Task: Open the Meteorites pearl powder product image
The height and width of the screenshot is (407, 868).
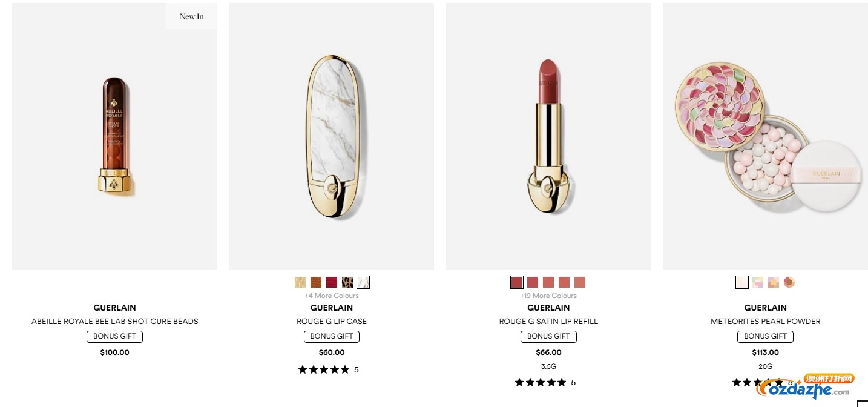Action: (x=766, y=136)
